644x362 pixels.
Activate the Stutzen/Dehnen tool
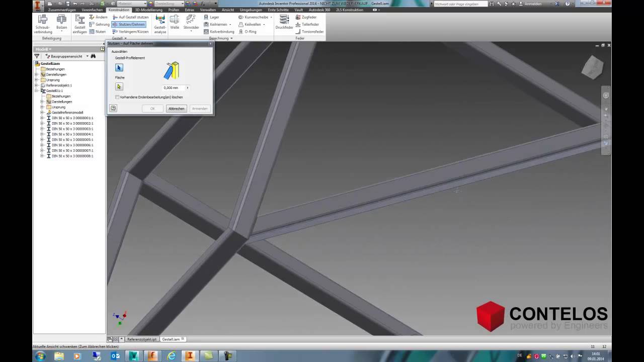tap(128, 24)
